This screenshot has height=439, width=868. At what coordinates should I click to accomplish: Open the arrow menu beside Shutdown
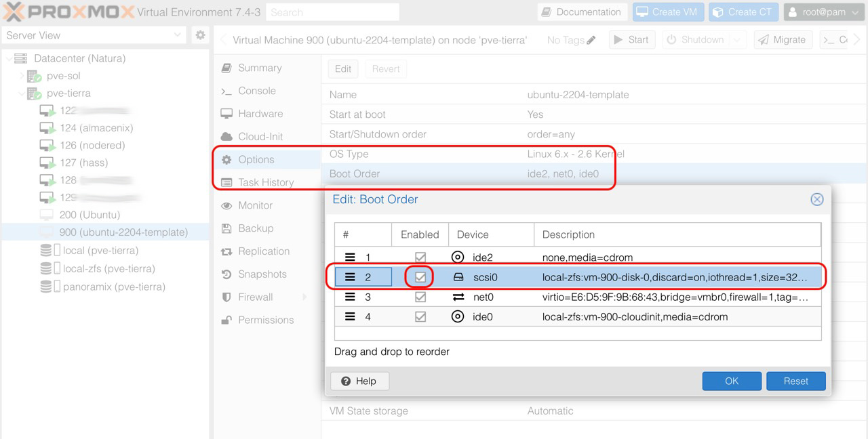point(738,40)
